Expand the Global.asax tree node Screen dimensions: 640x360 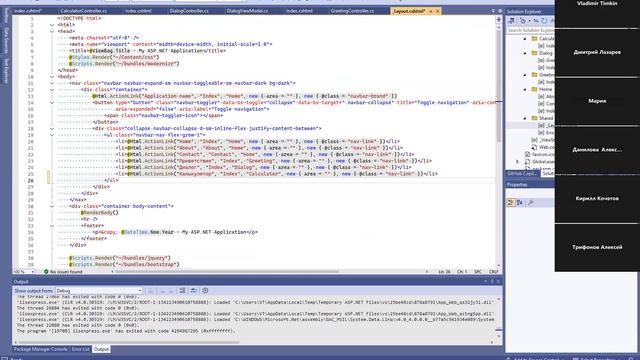(518, 162)
